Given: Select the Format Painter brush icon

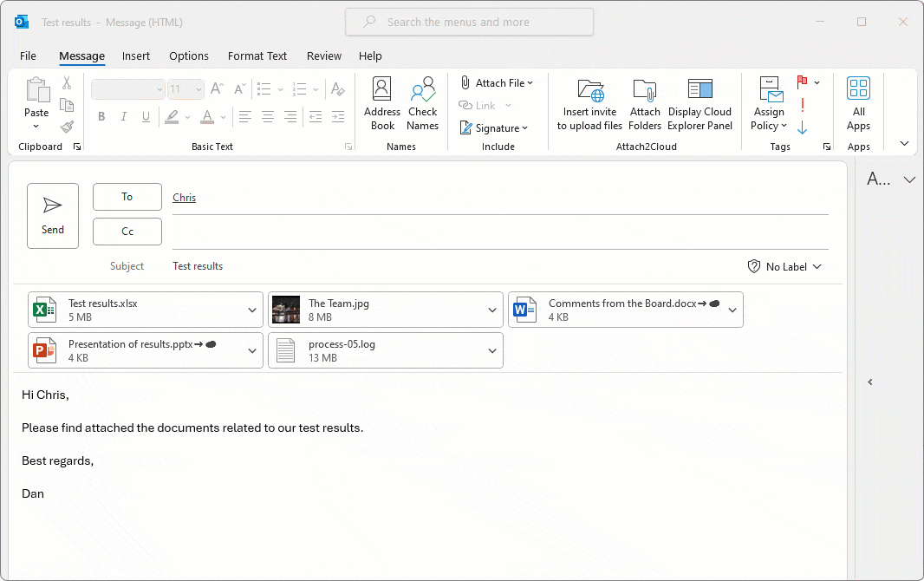Looking at the screenshot, I should pos(67,126).
